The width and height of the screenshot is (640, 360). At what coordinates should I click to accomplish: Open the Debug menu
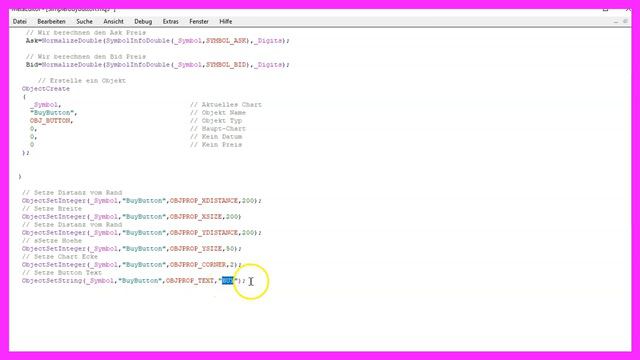tap(143, 22)
